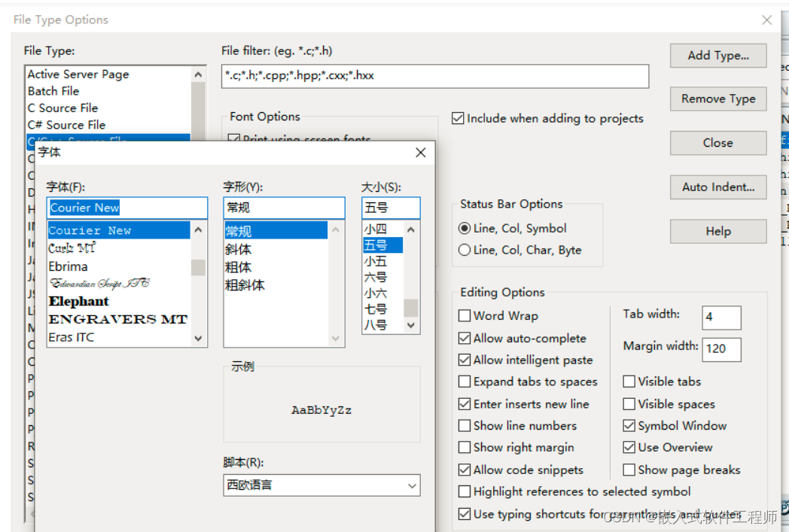
Task: Click font list scroll up arrow
Action: [198, 230]
